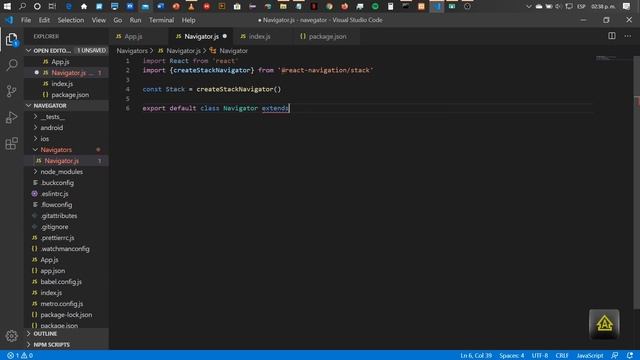Open the Selection menu
This screenshot has height=360, width=640.
click(x=71, y=20)
